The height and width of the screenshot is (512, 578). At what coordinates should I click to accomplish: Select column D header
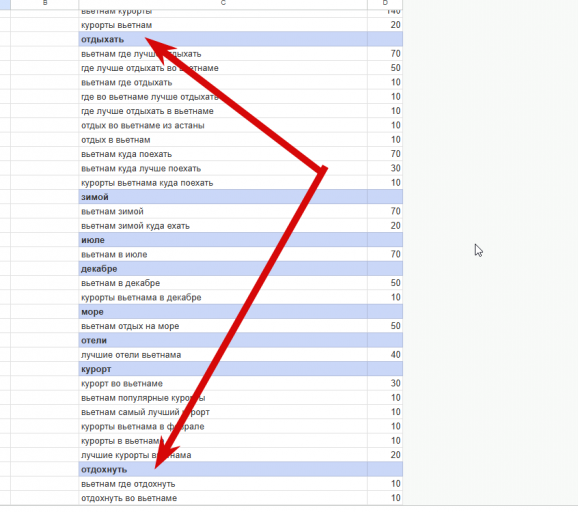(x=385, y=4)
